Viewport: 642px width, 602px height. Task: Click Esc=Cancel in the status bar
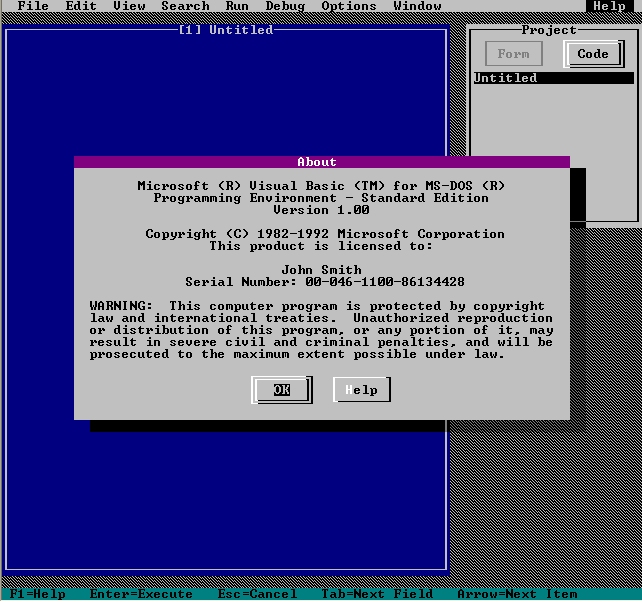[x=257, y=594]
